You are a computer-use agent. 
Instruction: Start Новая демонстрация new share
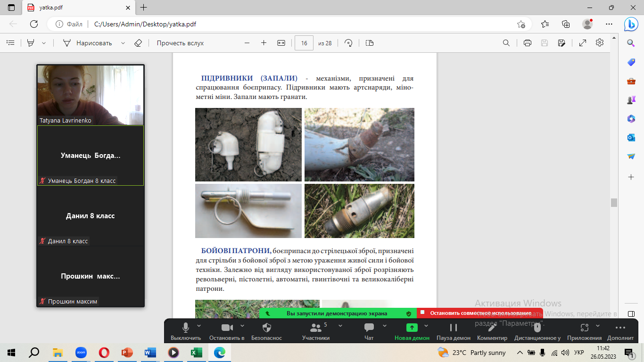tap(412, 331)
